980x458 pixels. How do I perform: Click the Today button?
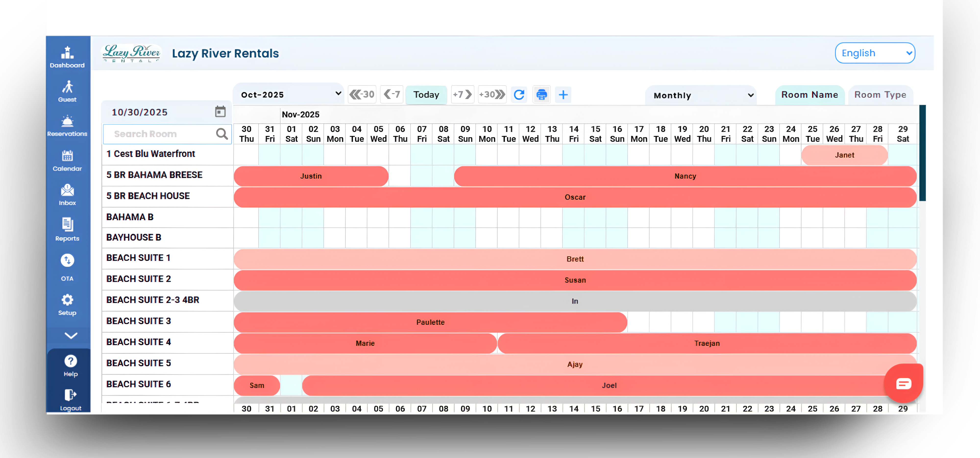[x=426, y=95]
